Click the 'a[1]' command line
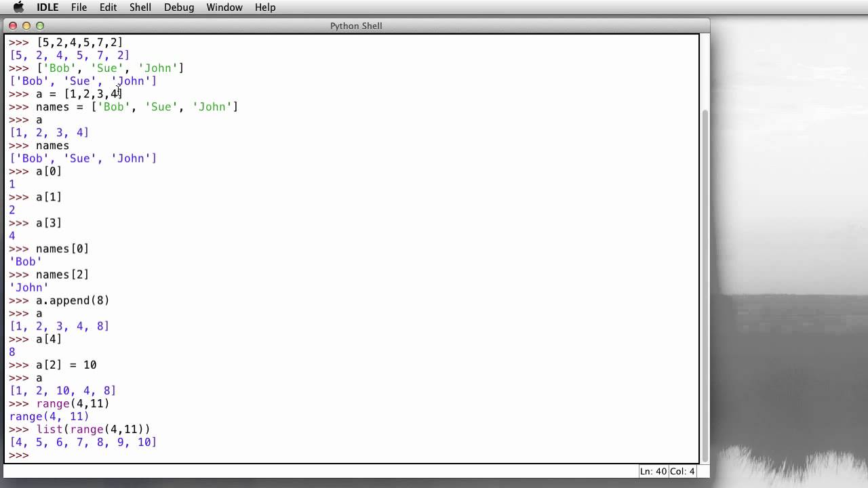 35,197
